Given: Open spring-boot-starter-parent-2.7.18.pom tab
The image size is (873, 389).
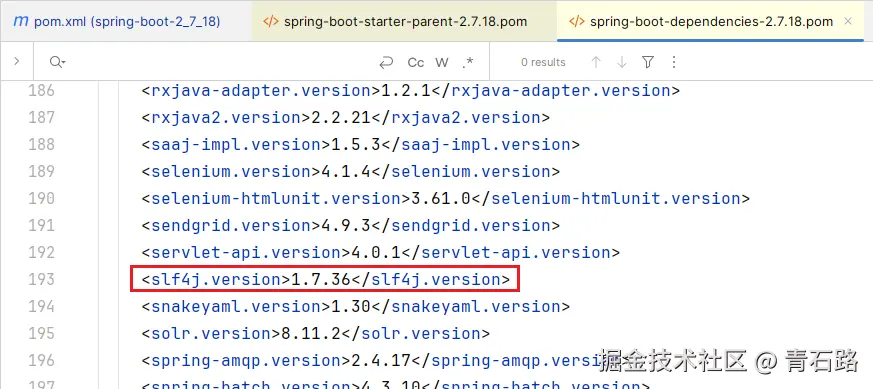Looking at the screenshot, I should (404, 22).
